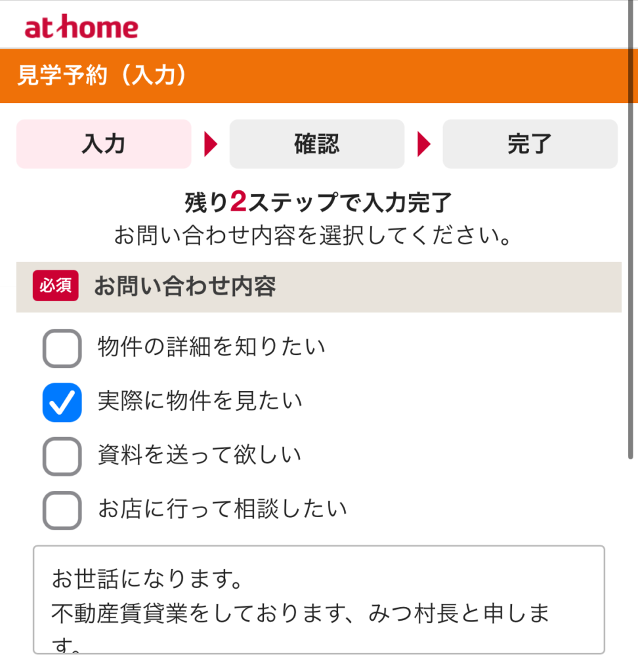This screenshot has height=672, width=638.
Task: Click the 残り2ステップで入力完了 text
Action: click(x=318, y=203)
